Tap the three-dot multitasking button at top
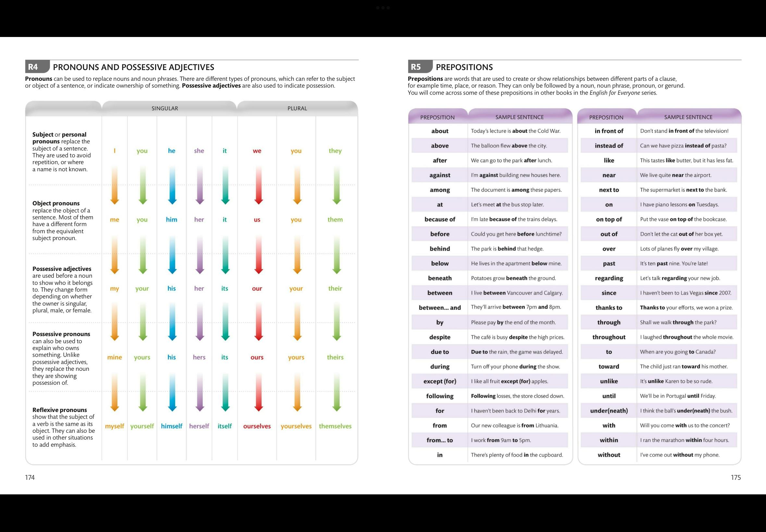The height and width of the screenshot is (532, 766). [x=383, y=8]
